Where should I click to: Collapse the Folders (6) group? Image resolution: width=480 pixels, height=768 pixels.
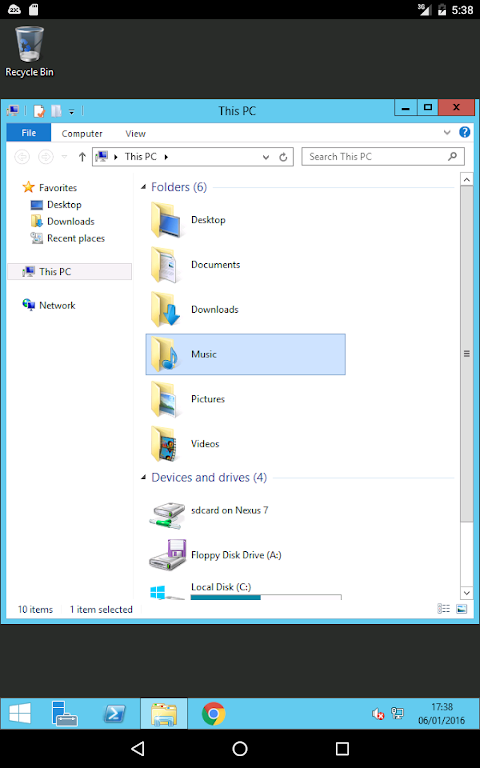point(144,187)
